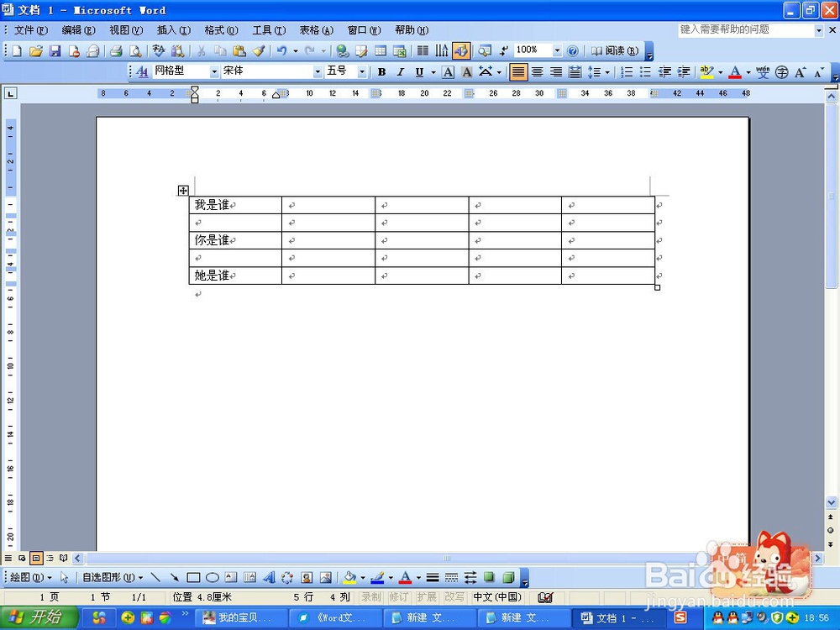
Task: Open Microsoft Word help question icon
Action: pyautogui.click(x=573, y=51)
